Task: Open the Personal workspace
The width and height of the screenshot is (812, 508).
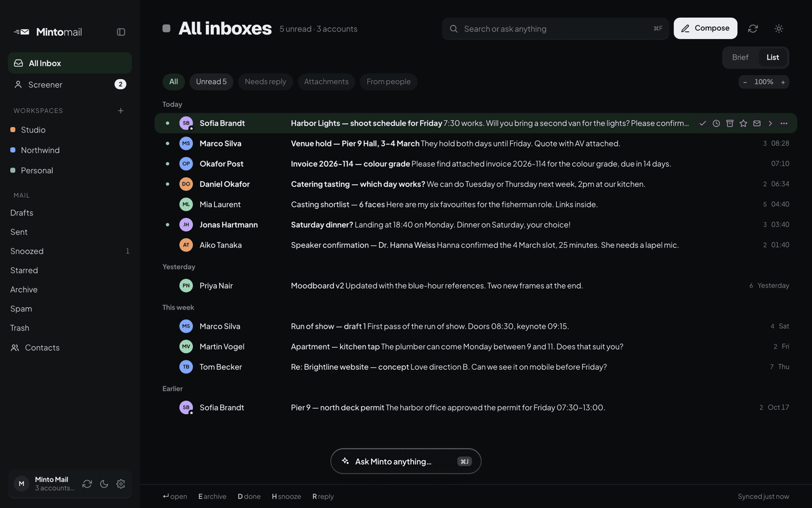Action: point(70,171)
